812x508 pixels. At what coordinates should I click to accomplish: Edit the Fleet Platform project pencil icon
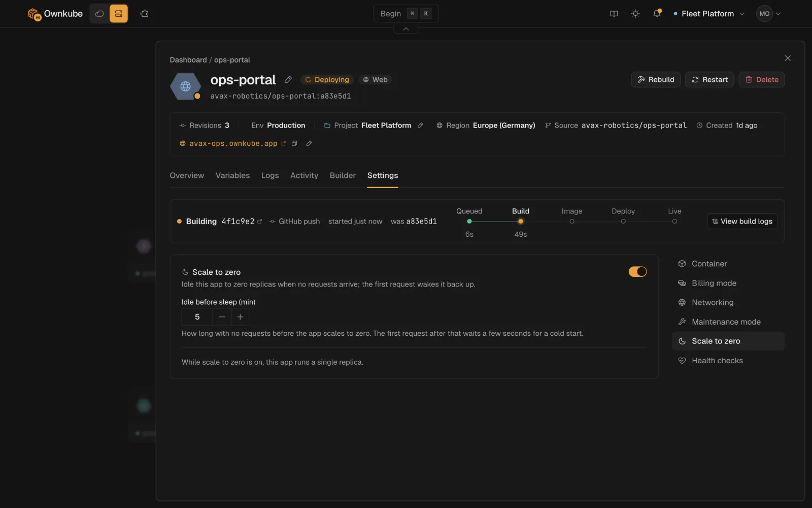pyautogui.click(x=420, y=125)
